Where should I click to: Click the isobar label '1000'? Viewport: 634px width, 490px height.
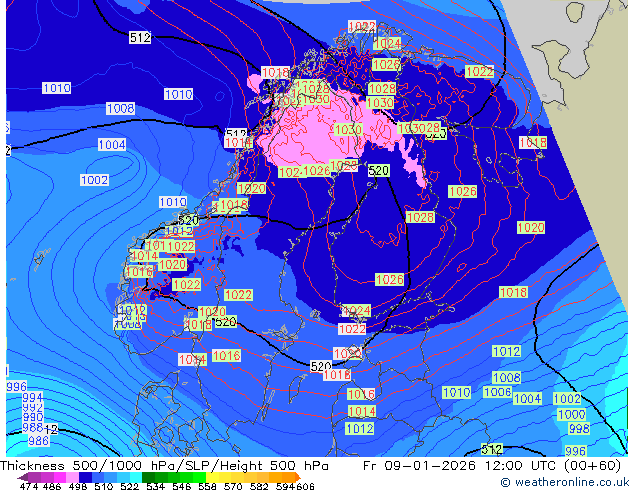pos(571,414)
